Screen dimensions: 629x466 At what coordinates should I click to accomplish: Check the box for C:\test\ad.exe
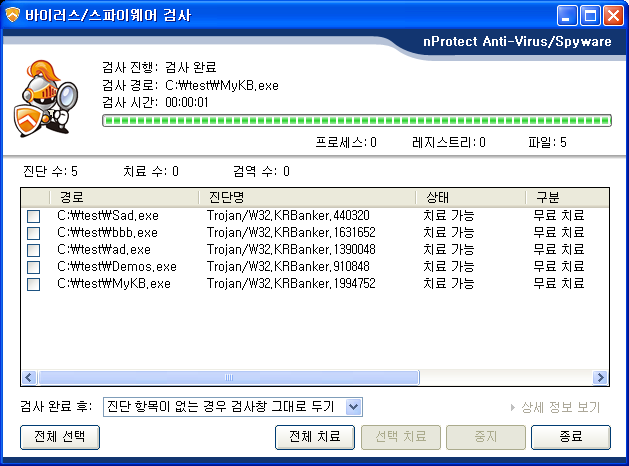33,250
